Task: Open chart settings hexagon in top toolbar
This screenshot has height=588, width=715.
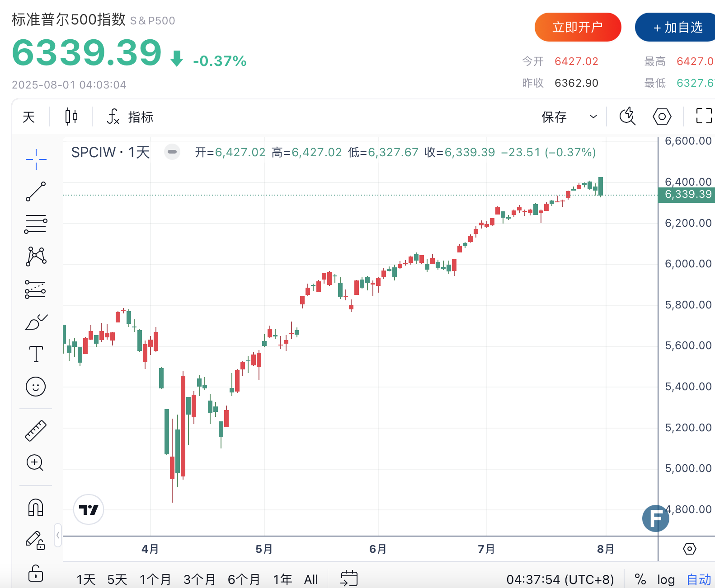Action: pyautogui.click(x=662, y=117)
